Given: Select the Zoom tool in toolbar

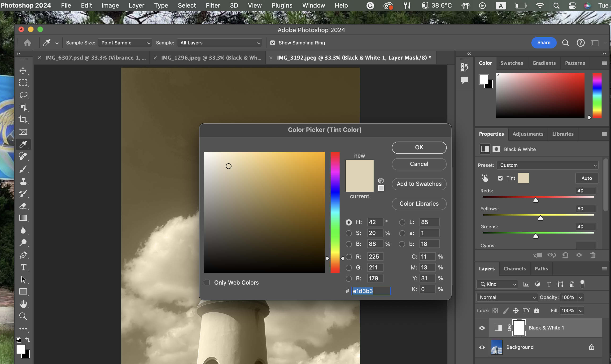Looking at the screenshot, I should (23, 316).
